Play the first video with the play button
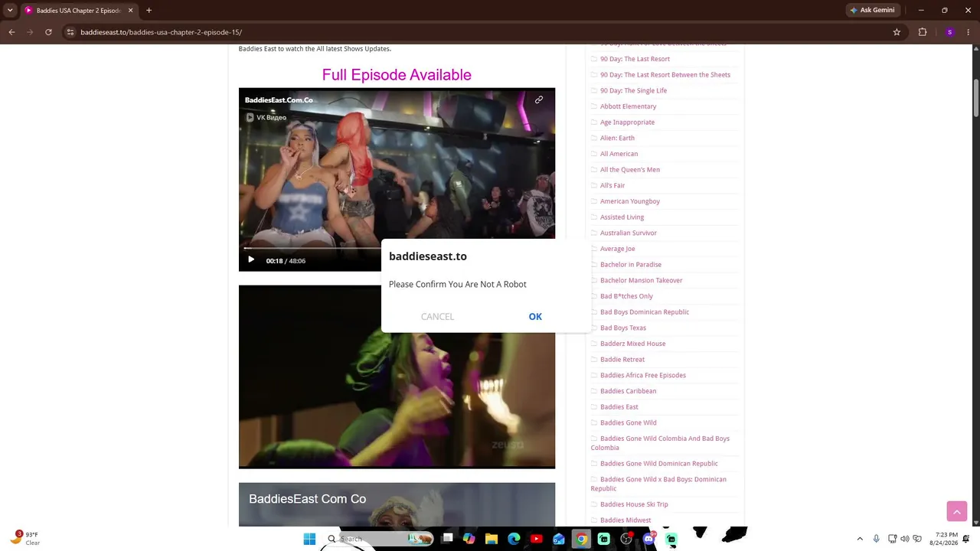 click(251, 260)
